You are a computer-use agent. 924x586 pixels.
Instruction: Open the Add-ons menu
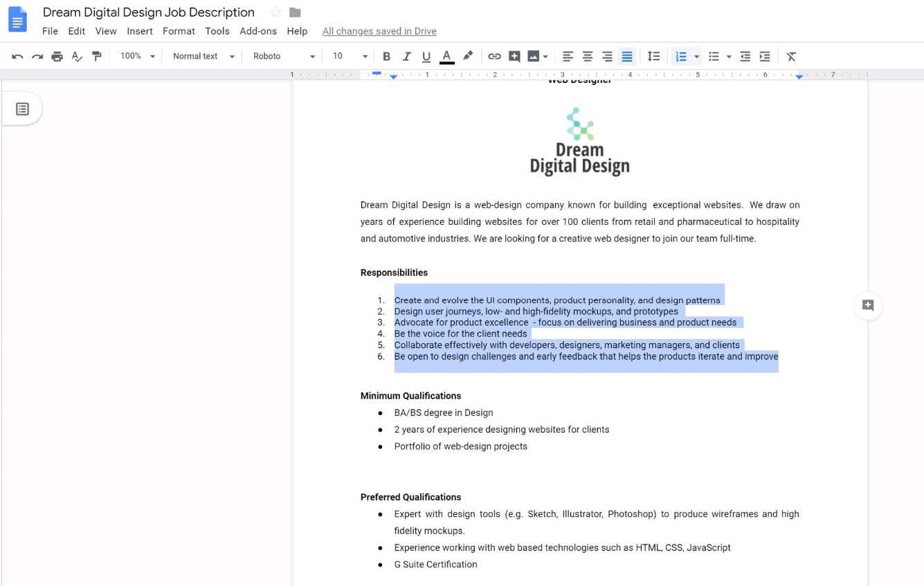pos(258,31)
